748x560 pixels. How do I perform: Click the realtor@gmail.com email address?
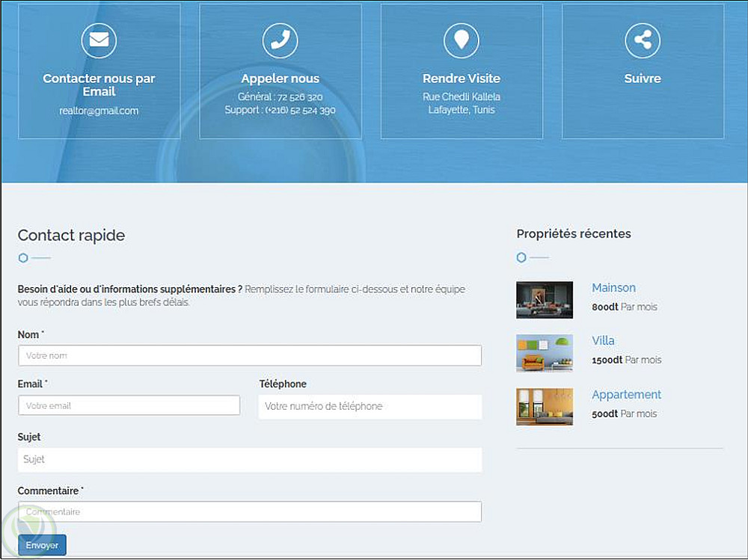pyautogui.click(x=99, y=111)
